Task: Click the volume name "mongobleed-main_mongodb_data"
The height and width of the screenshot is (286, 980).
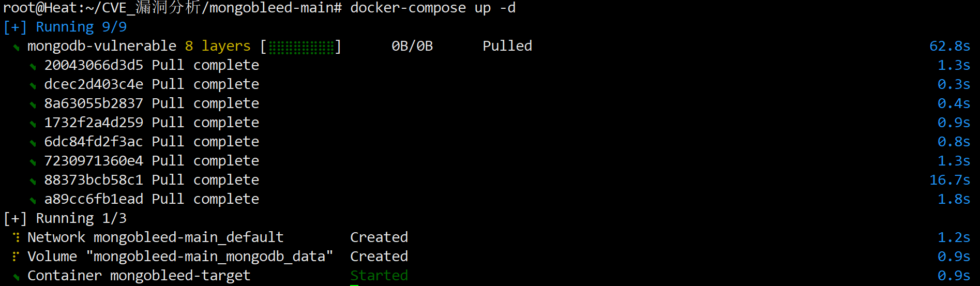Action: (x=209, y=257)
